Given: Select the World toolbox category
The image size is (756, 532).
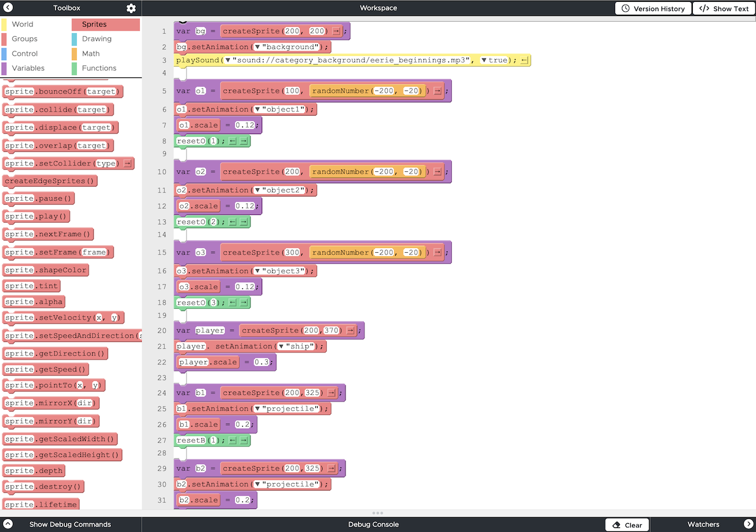Looking at the screenshot, I should coord(22,24).
